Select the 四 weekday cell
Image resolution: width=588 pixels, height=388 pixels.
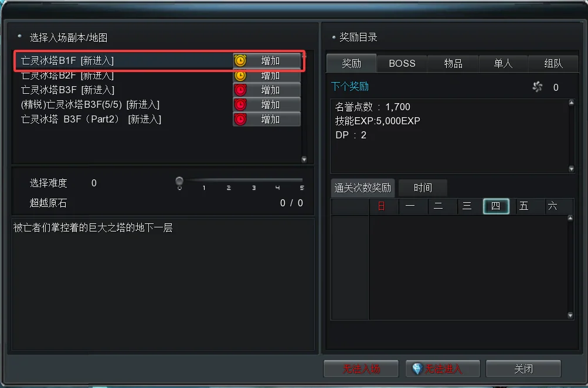(496, 206)
